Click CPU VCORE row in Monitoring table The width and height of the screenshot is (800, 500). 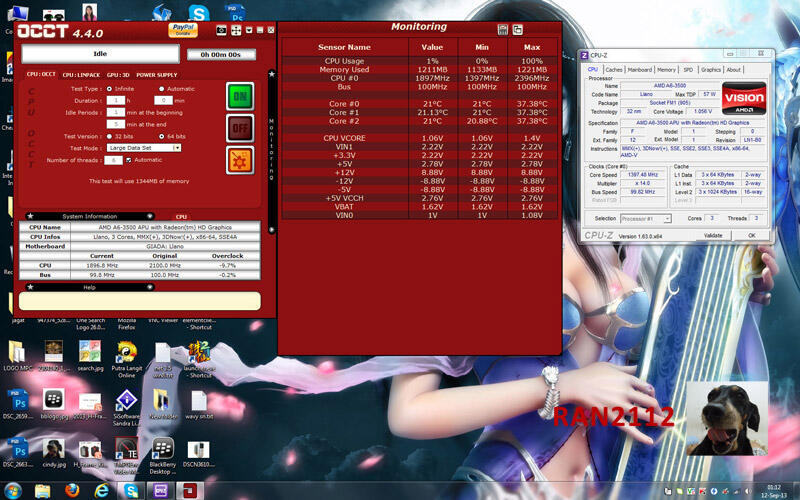pyautogui.click(x=419, y=138)
